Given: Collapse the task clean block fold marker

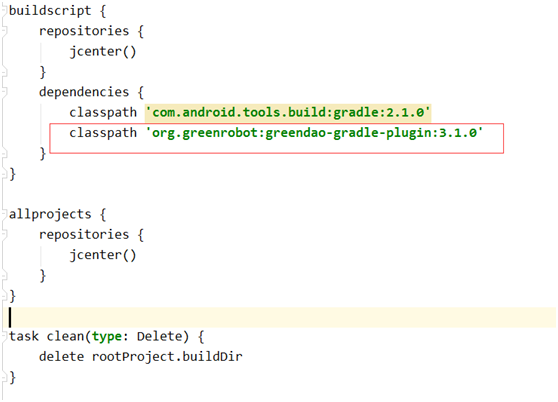Looking at the screenshot, I should pos(4,336).
